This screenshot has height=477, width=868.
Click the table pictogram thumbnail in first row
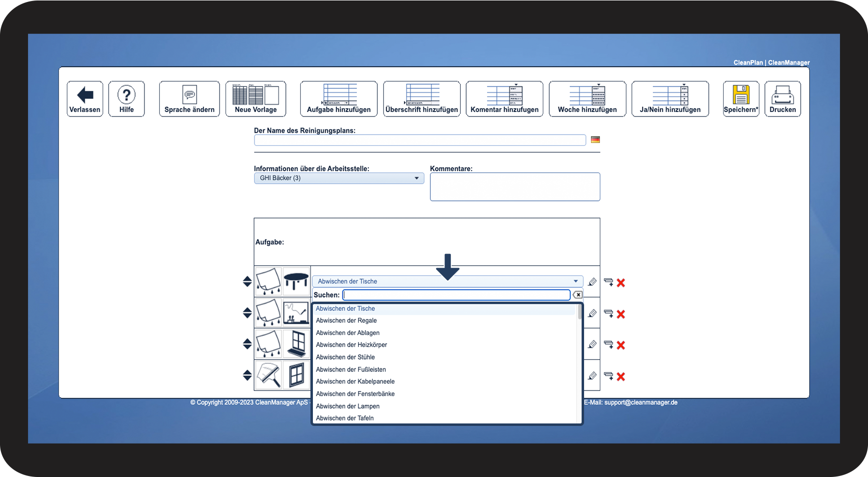coord(296,281)
